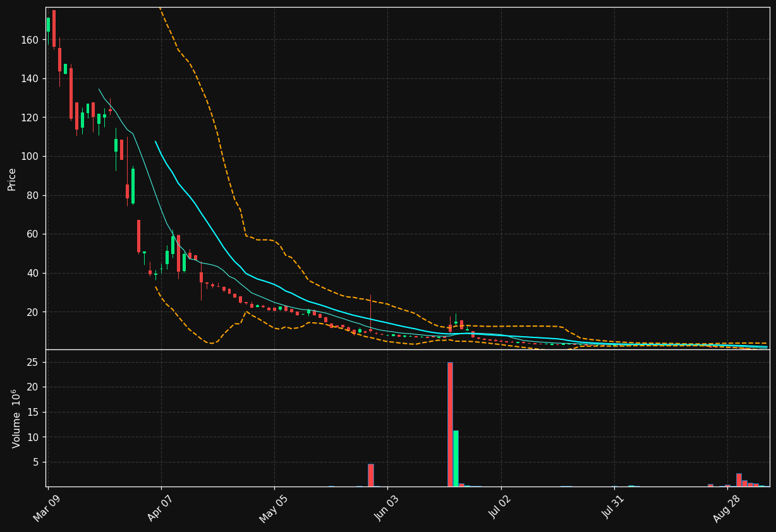Click the 'May 05' date label
776x532 pixels.
[x=274, y=508]
